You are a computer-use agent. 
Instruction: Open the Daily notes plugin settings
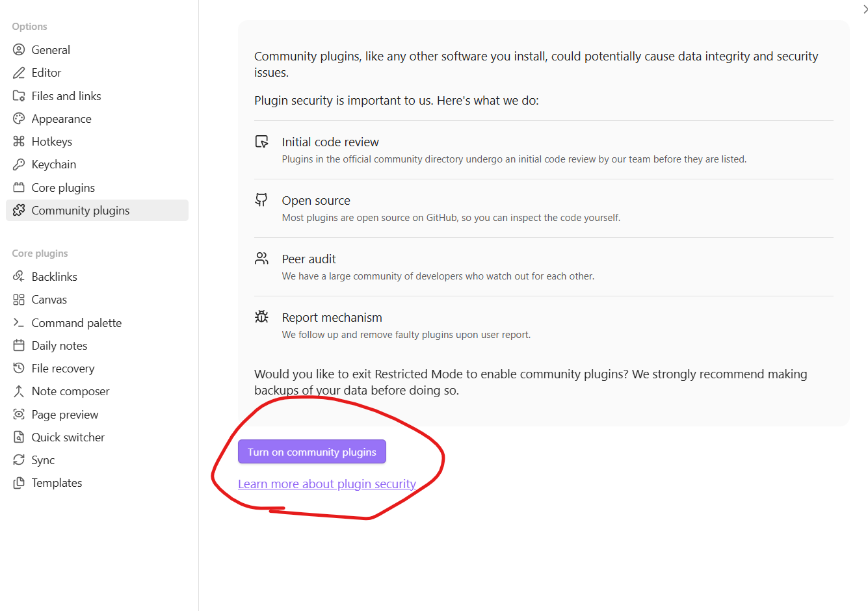tap(97, 345)
